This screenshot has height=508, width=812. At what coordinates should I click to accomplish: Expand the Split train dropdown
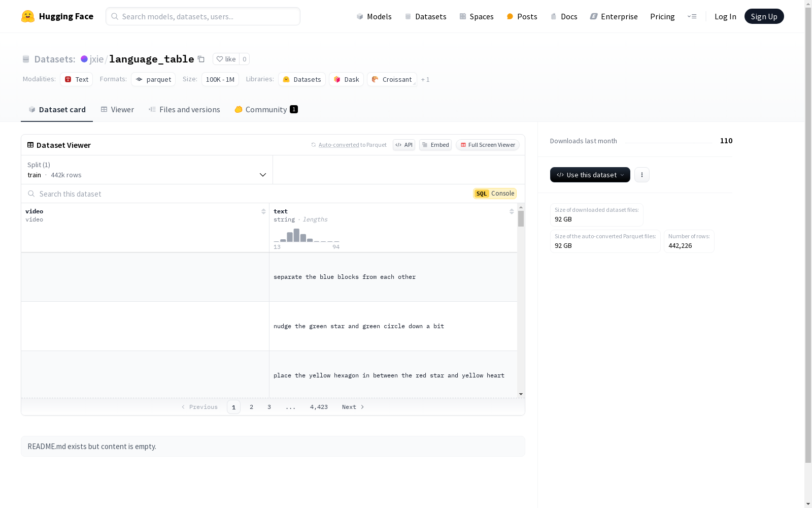[147, 170]
